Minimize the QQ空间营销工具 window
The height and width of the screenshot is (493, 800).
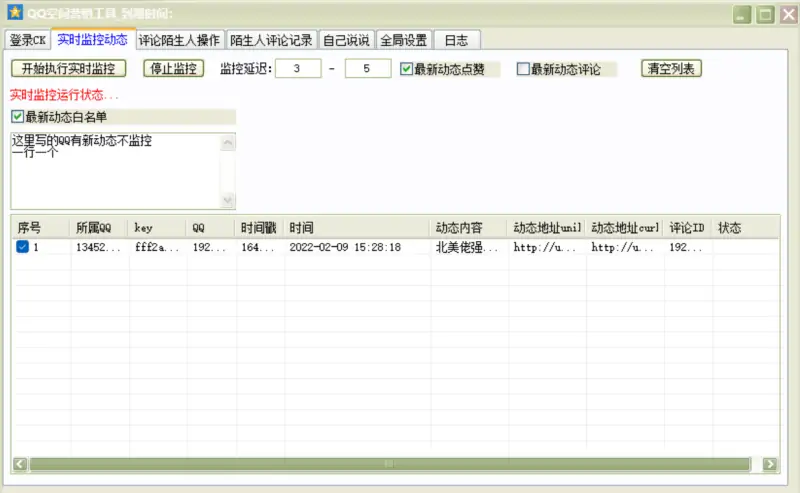(x=742, y=14)
